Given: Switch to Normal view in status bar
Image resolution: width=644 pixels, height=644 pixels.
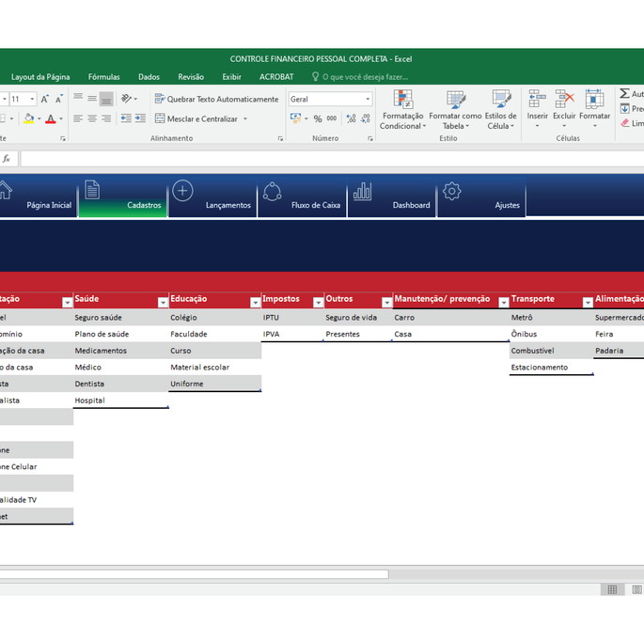Looking at the screenshot, I should point(612,589).
